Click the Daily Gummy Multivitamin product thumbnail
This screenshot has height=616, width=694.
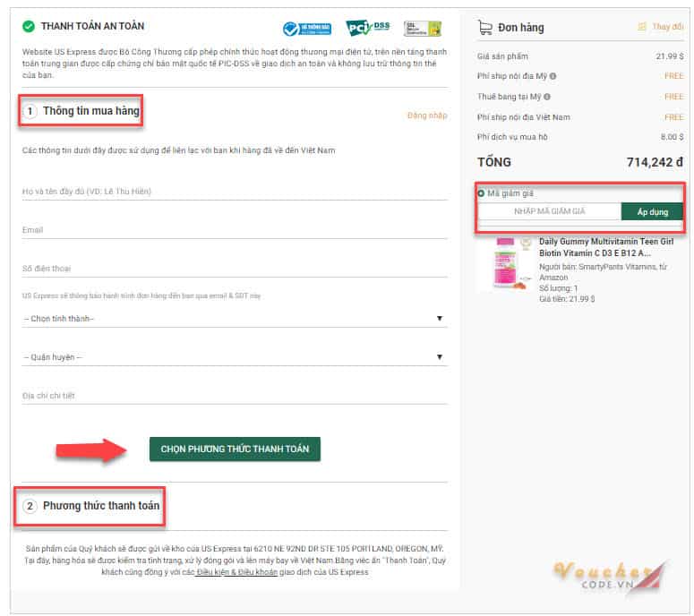pyautogui.click(x=507, y=263)
